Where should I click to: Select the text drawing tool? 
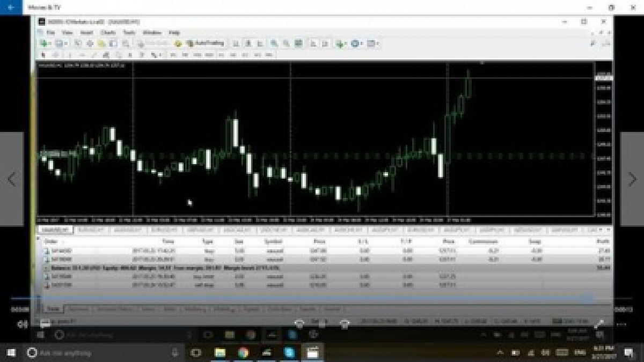click(x=130, y=55)
